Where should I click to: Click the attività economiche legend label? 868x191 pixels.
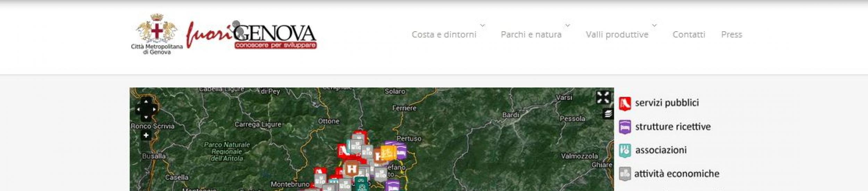coord(677,174)
